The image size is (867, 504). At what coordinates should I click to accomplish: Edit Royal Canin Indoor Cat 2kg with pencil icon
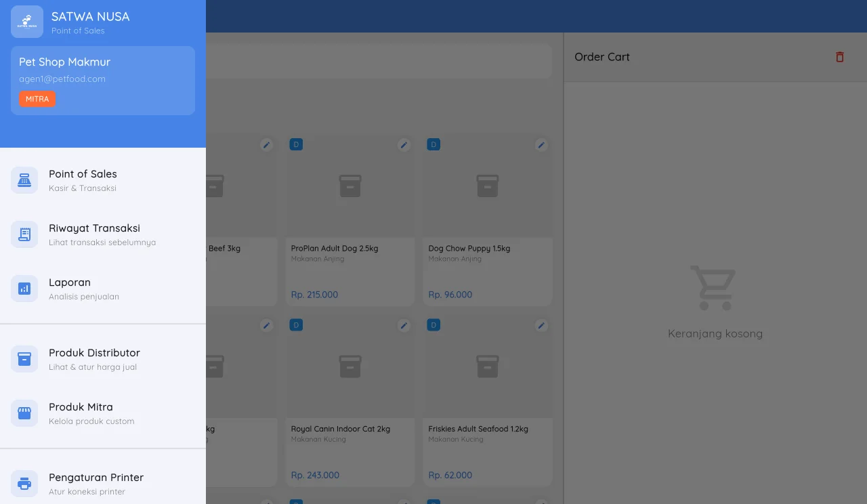[404, 326]
